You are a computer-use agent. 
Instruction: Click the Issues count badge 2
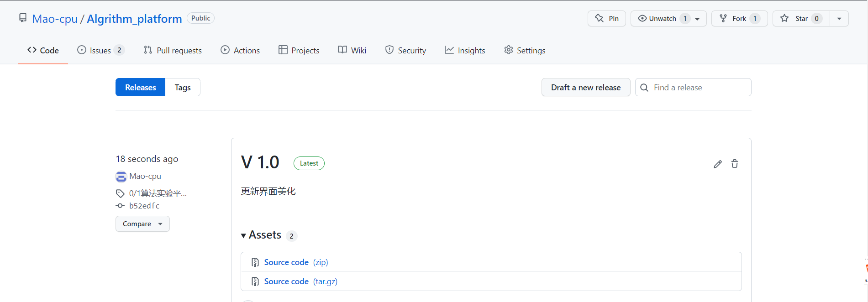(x=119, y=50)
